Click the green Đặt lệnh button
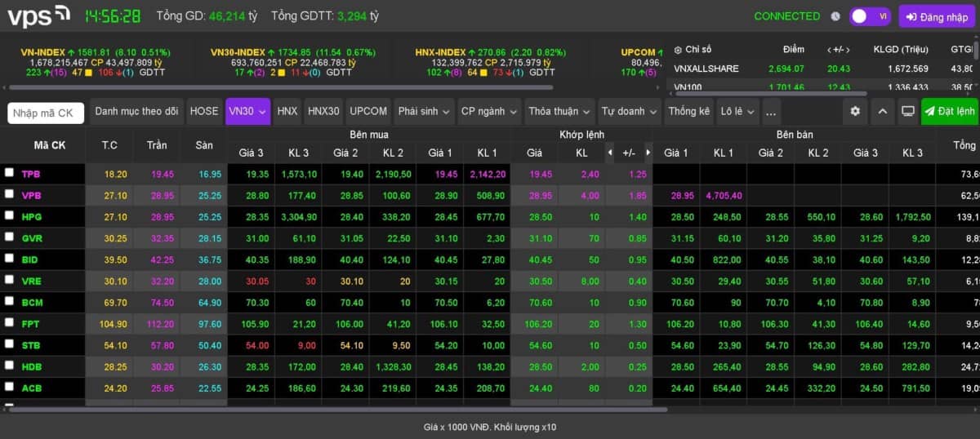The width and height of the screenshot is (980, 439). click(x=950, y=111)
